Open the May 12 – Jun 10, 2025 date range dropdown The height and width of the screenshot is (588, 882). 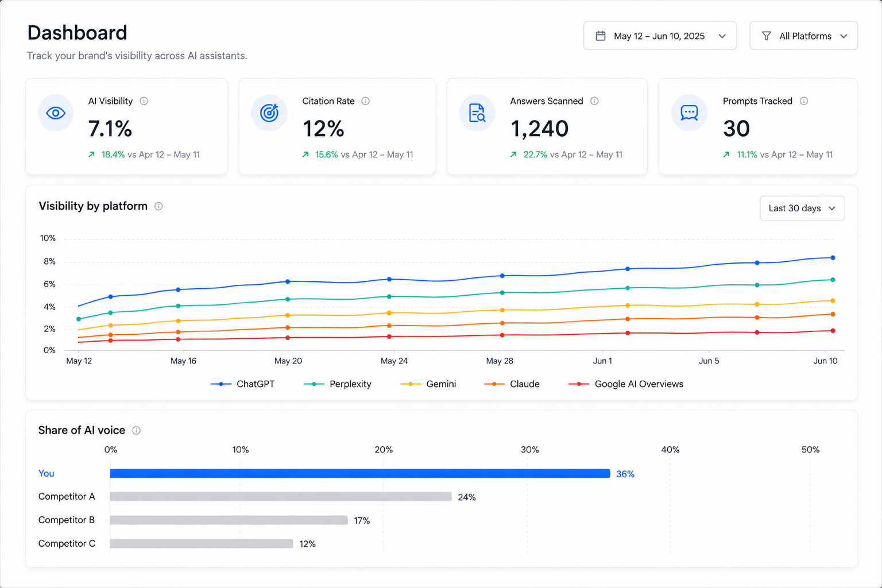tap(660, 36)
